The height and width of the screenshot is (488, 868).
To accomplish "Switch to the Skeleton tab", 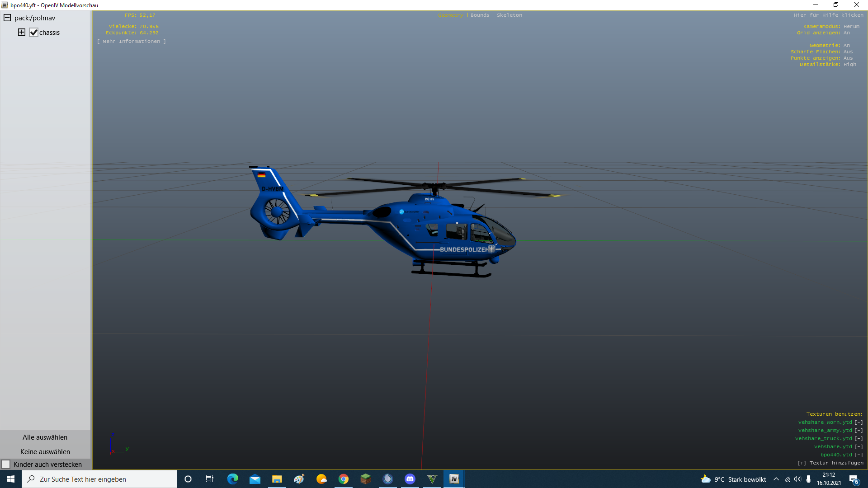I will (x=509, y=15).
